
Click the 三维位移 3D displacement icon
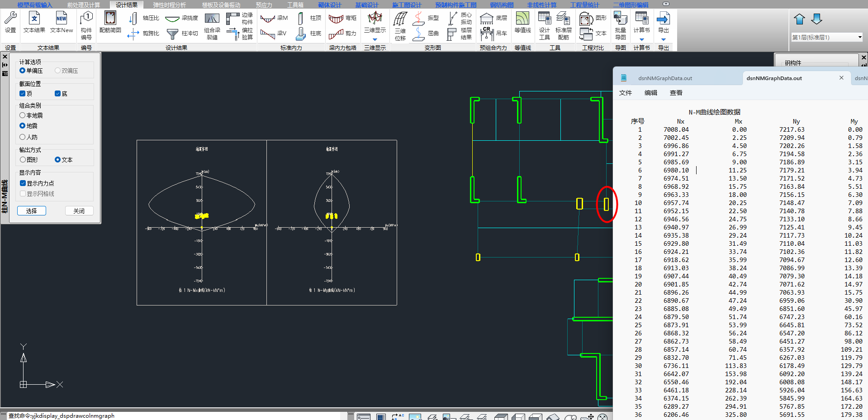[x=400, y=26]
